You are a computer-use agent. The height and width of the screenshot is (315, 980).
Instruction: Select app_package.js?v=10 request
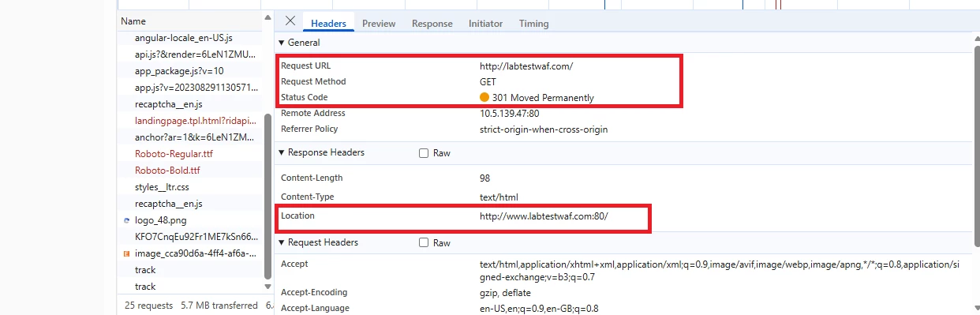(x=189, y=71)
